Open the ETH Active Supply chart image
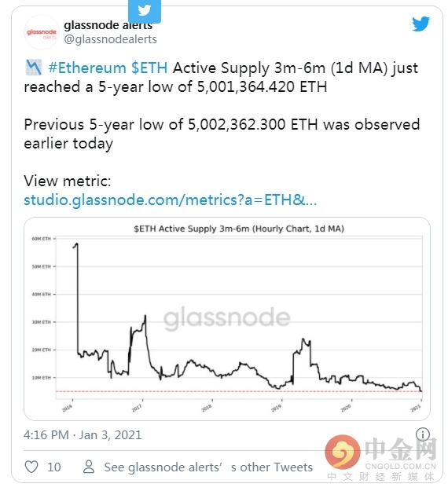The width and height of the screenshot is (448, 491). tap(227, 319)
